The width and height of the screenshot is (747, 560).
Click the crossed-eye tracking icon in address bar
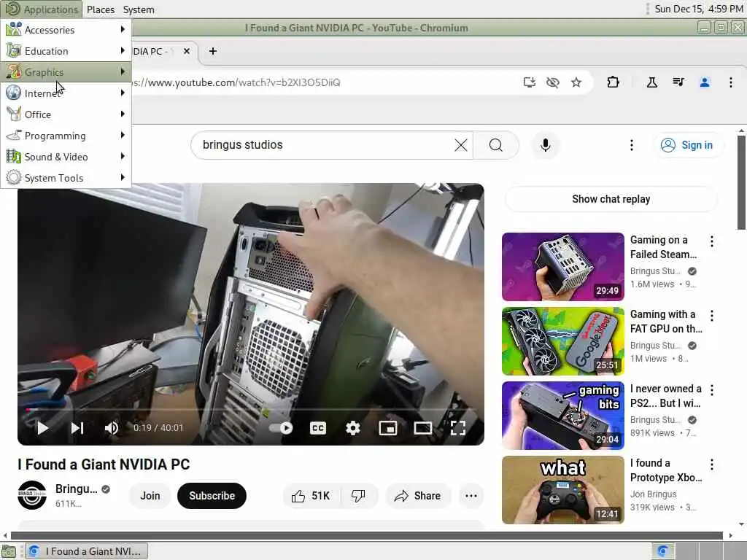553,82
